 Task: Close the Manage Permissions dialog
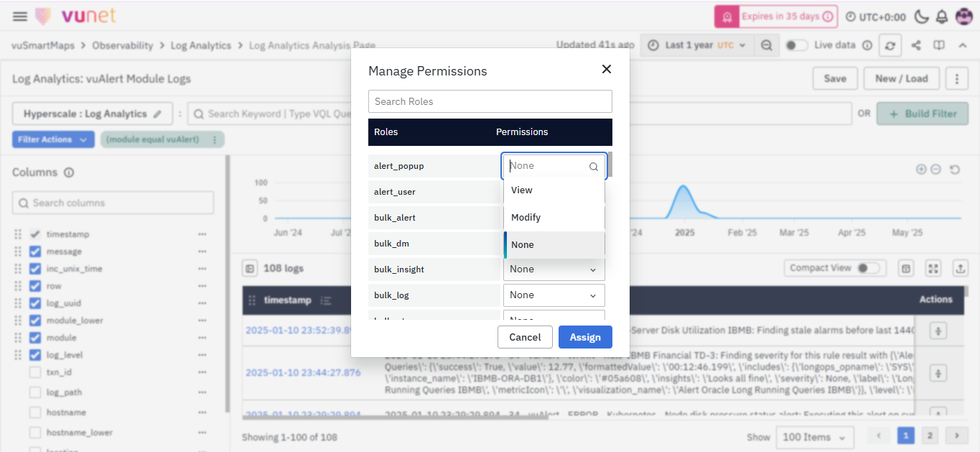point(607,69)
